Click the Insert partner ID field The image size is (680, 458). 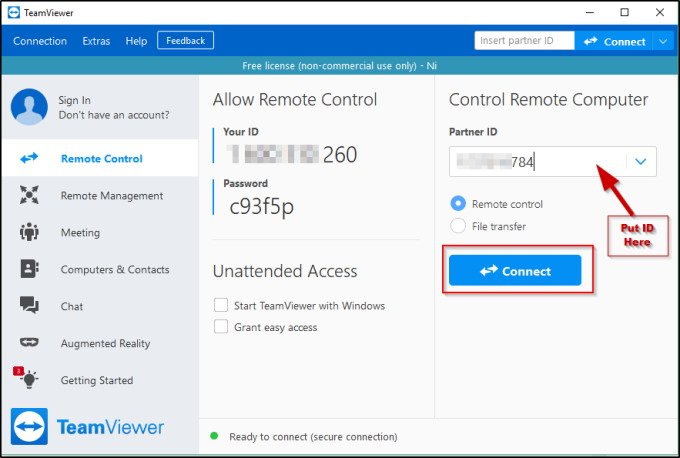tap(524, 41)
